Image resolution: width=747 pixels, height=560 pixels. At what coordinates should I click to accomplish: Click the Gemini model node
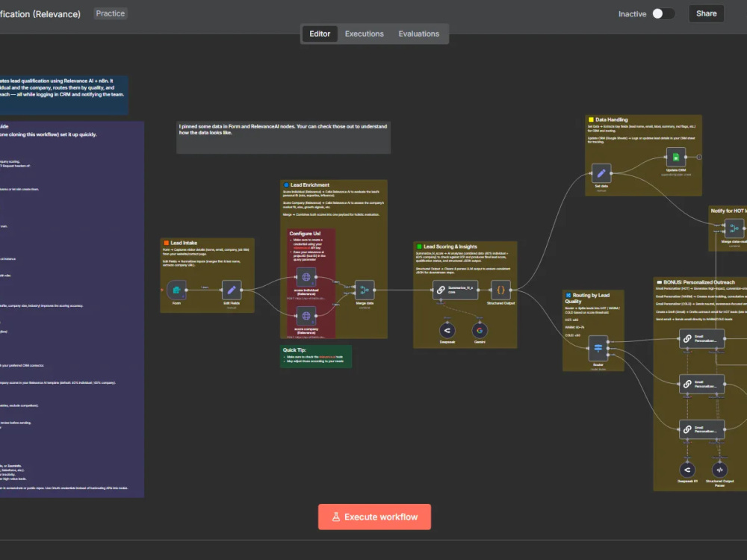point(480,331)
